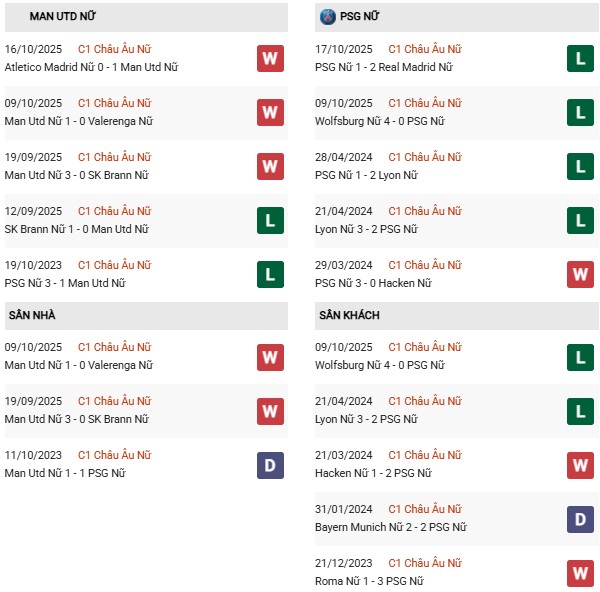This screenshot has width=600, height=592.
Task: Click win badge for Roma 1-3 PSG
Action: (x=580, y=572)
